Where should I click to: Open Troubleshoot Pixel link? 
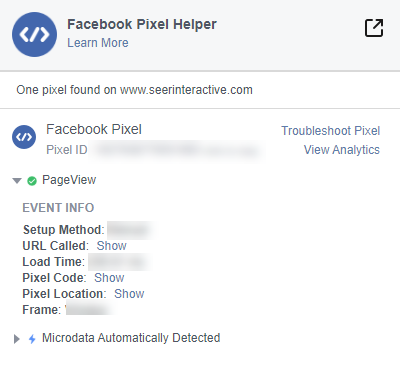[x=330, y=131]
